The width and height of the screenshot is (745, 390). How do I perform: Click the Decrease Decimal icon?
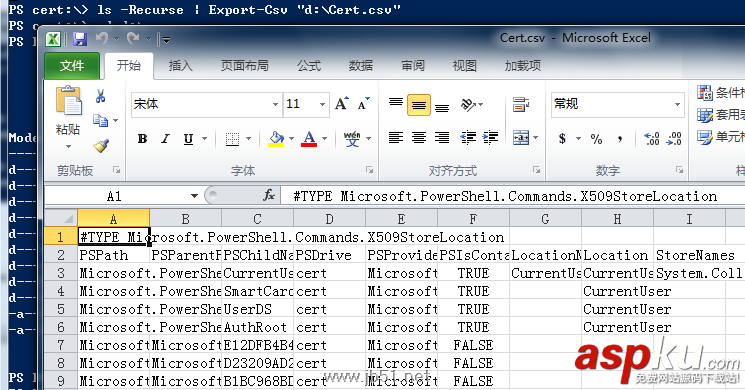(674, 139)
